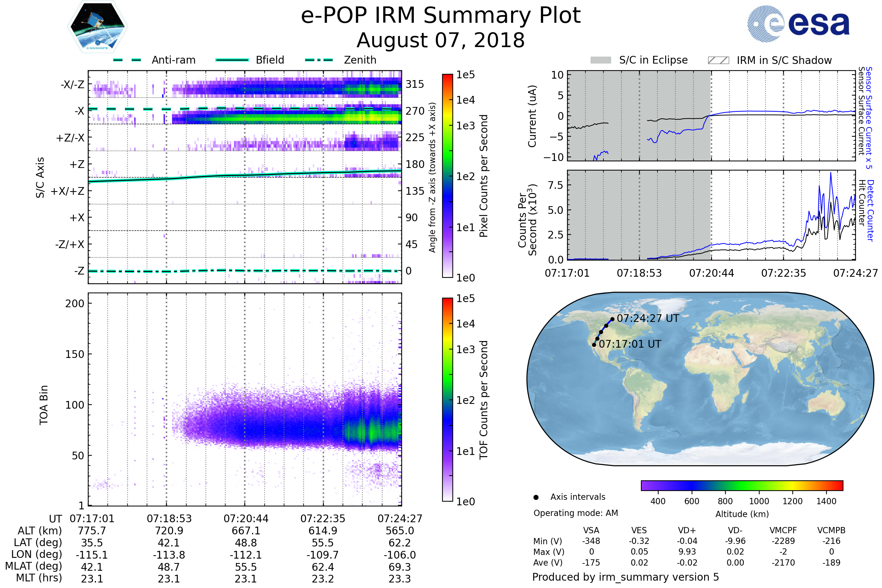This screenshot has width=882, height=588.
Task: Click the S/C in Eclipse gray legend patch
Action: (601, 60)
